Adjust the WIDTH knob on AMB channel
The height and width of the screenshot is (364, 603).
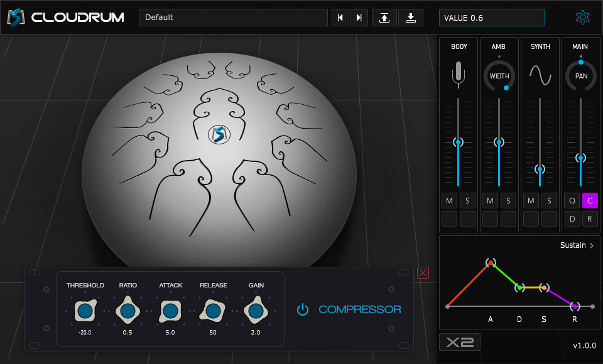click(499, 75)
